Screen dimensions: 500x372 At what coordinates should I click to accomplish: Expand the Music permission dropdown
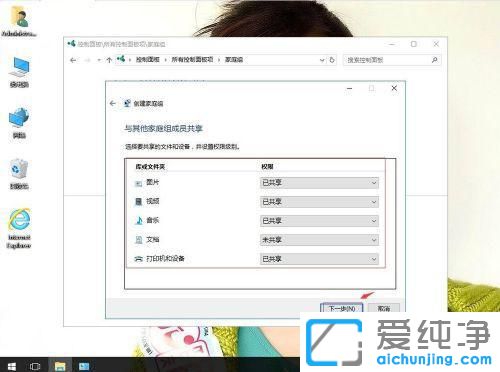point(319,221)
